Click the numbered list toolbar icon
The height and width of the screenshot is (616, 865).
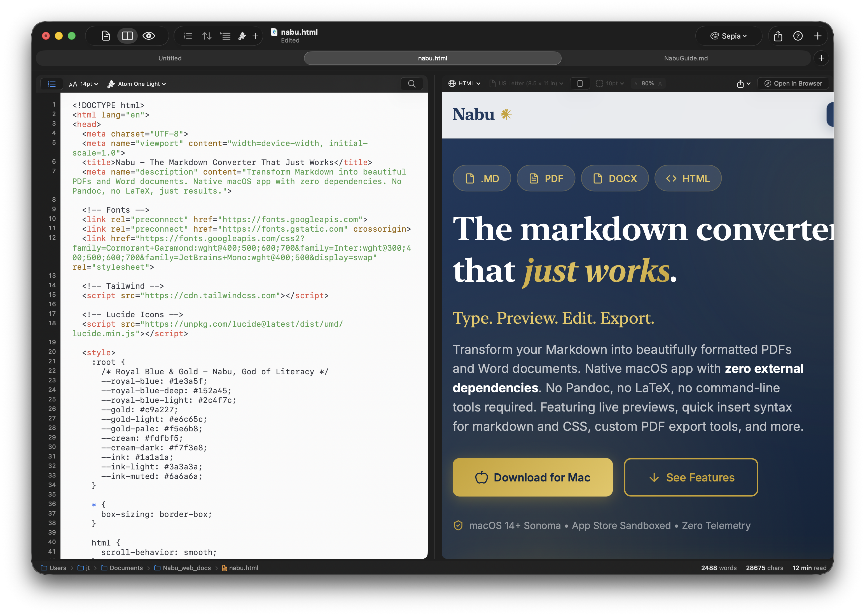click(x=188, y=36)
